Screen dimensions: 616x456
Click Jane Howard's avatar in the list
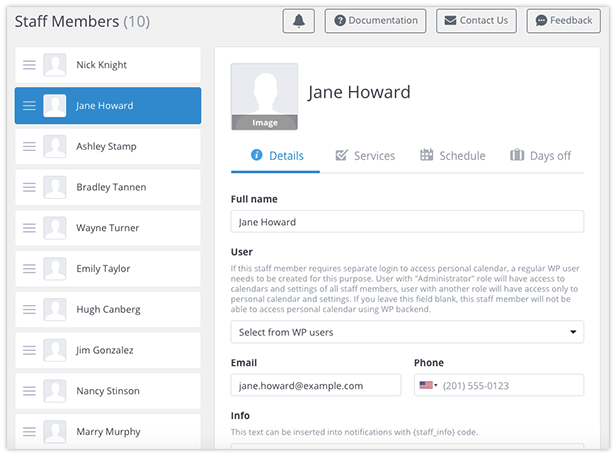coord(55,106)
